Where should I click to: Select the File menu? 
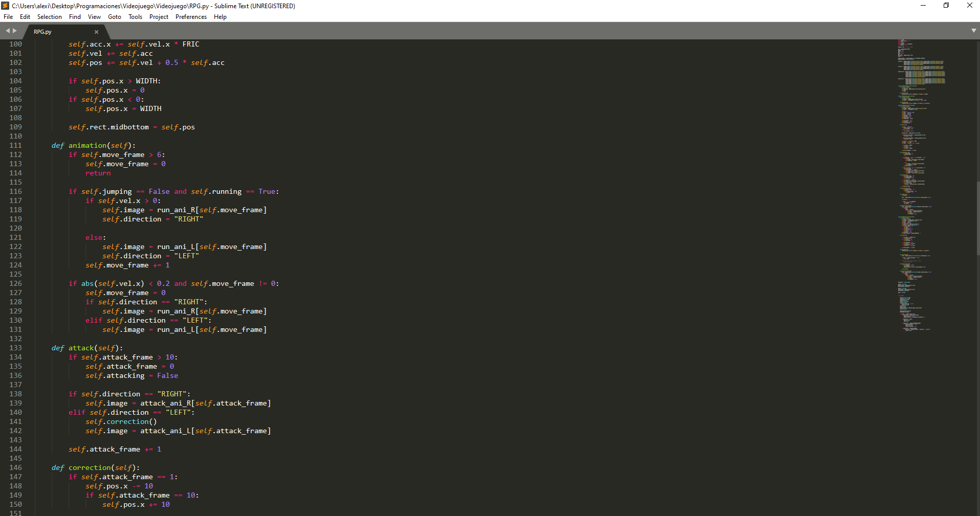pyautogui.click(x=8, y=17)
